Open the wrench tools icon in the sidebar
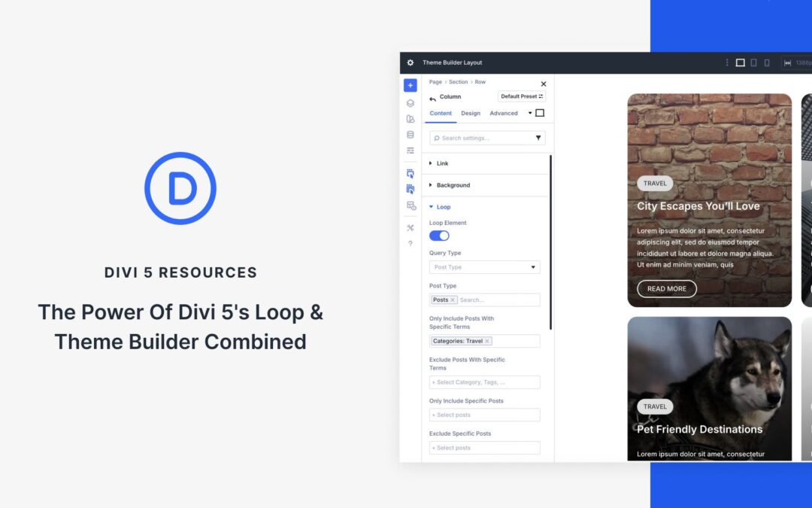Viewport: 812px width, 508px height. tap(410, 227)
